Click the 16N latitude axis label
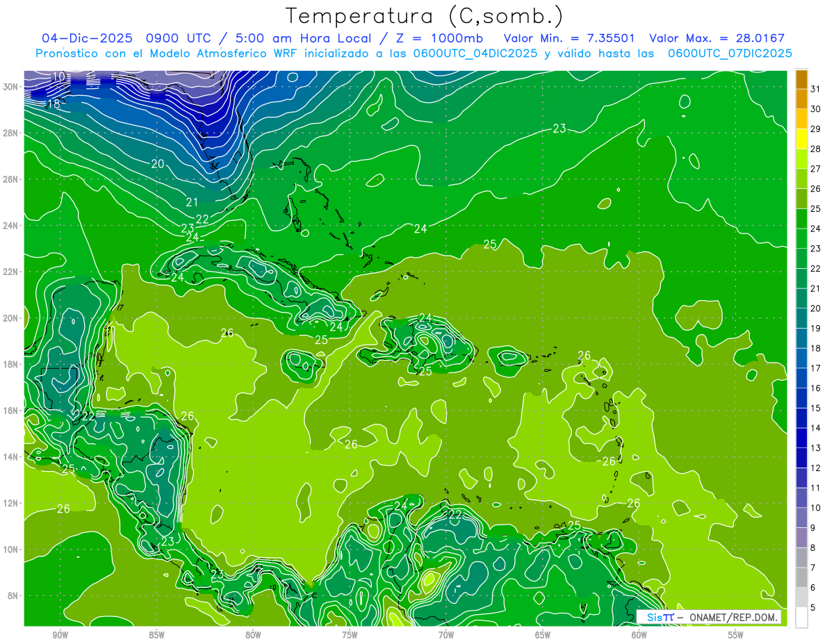Viewport: 834px width, 644px height. [10, 411]
